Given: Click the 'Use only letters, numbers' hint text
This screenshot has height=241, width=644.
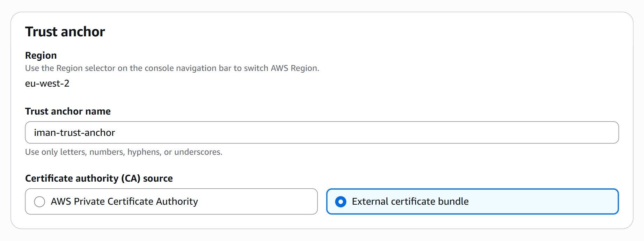Looking at the screenshot, I should pos(124,152).
